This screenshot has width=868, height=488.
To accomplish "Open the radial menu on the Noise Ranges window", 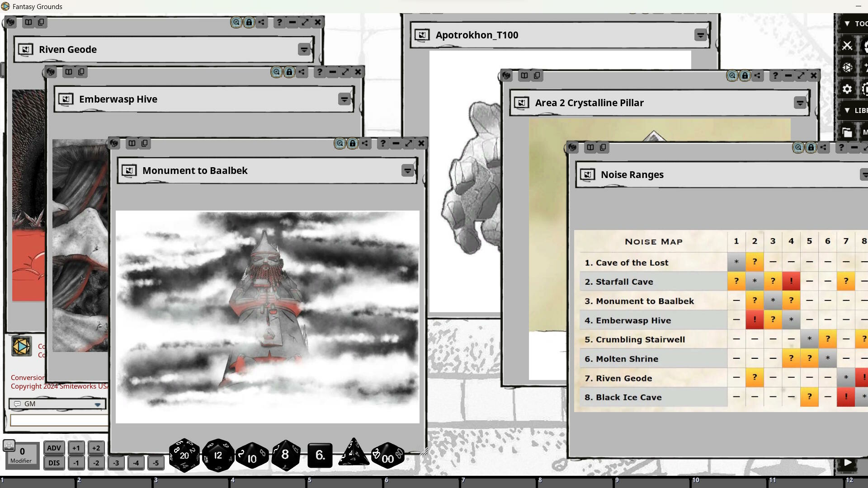I will [x=572, y=147].
